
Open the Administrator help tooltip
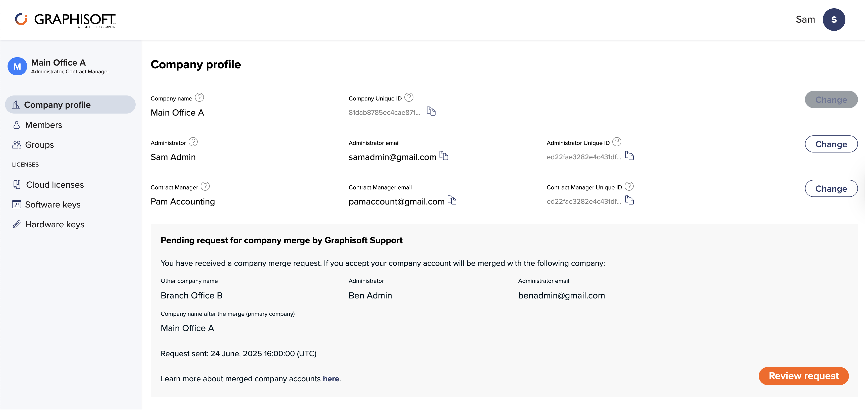[193, 142]
